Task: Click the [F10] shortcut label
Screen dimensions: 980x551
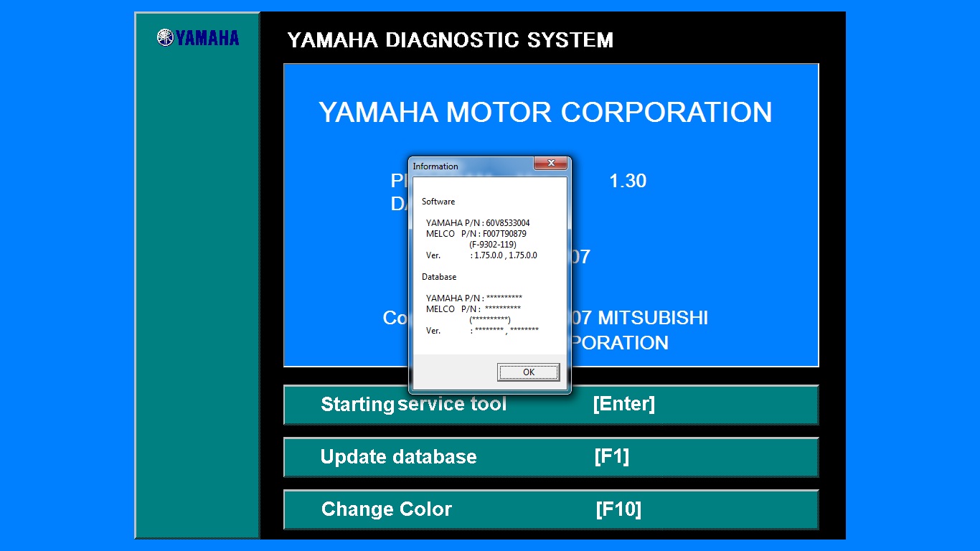Action: [x=618, y=509]
